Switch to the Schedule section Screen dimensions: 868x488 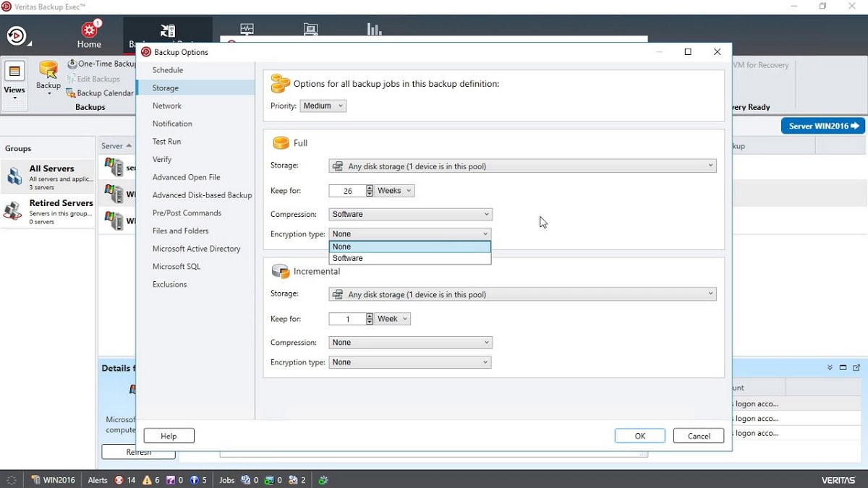(x=168, y=70)
